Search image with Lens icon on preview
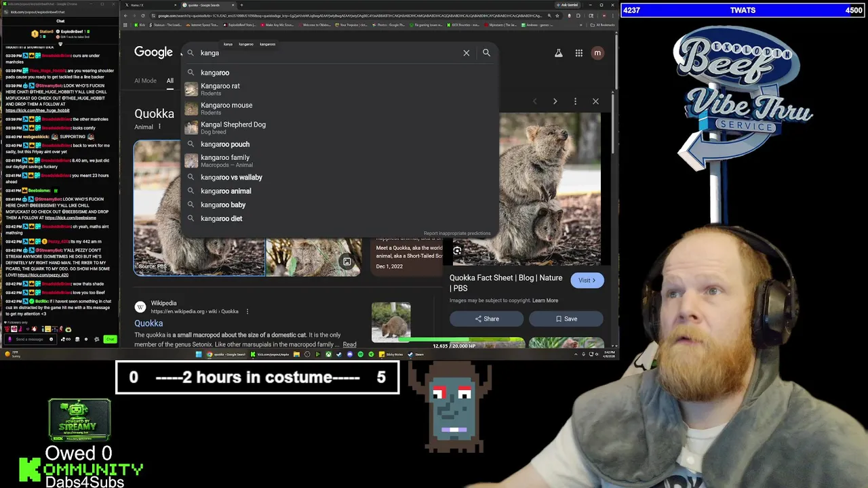Image resolution: width=868 pixels, height=488 pixels. click(x=457, y=251)
